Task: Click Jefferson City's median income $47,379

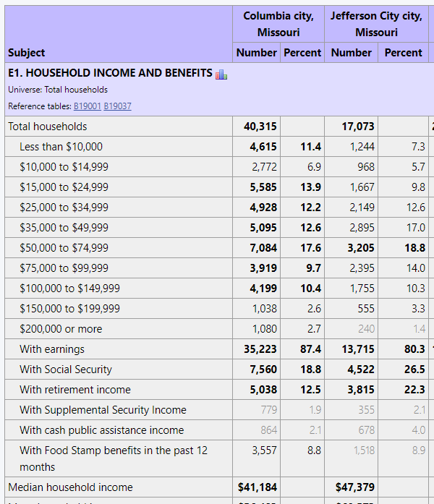Action: point(354,487)
